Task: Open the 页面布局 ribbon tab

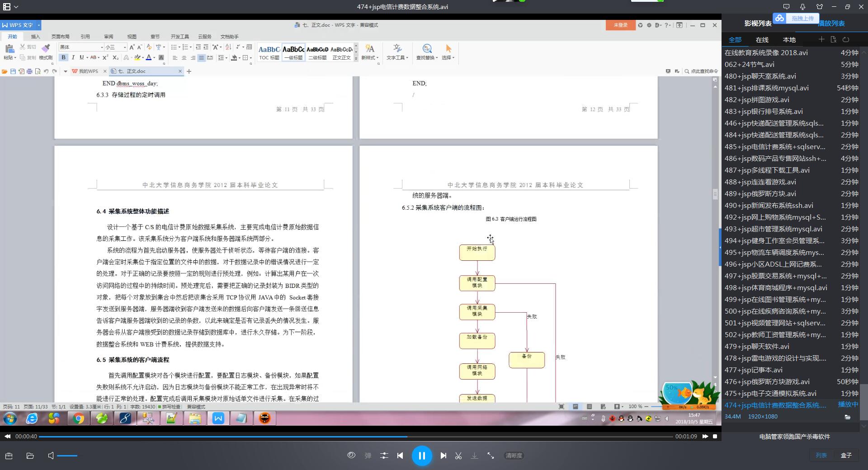Action: click(60, 37)
